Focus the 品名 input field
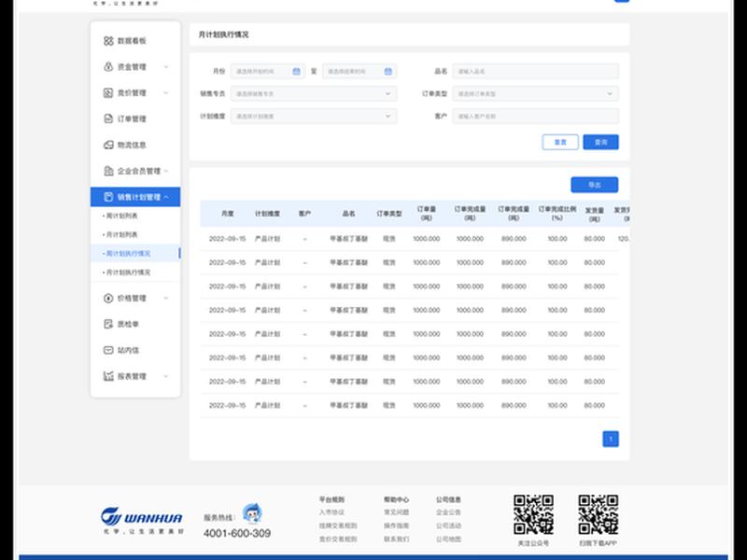This screenshot has height=560, width=747. pos(535,72)
